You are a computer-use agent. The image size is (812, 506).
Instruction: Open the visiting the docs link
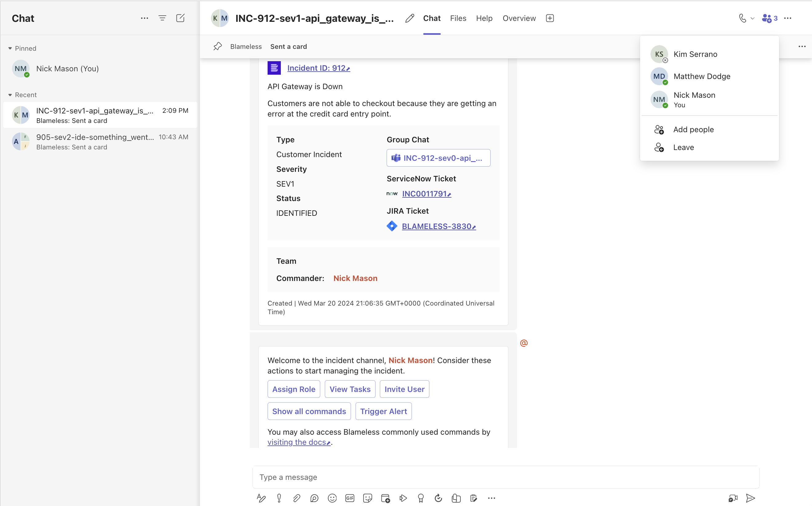click(299, 442)
